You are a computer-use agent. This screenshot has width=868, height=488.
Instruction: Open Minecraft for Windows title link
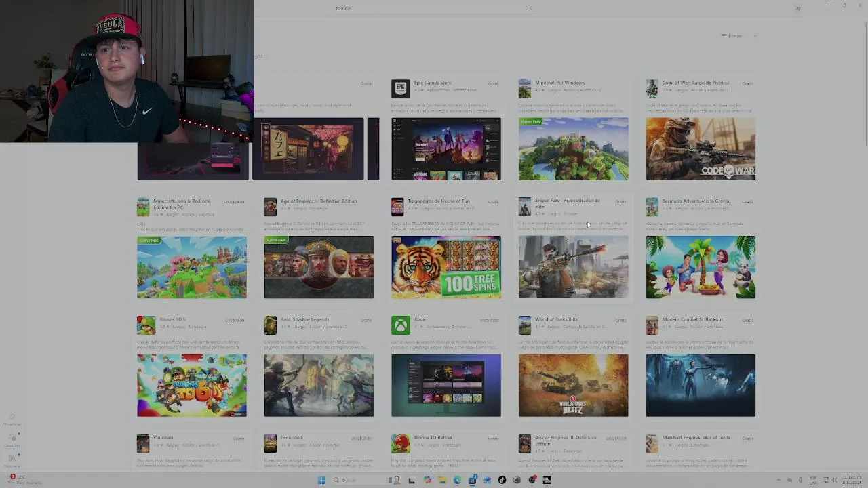(x=559, y=83)
